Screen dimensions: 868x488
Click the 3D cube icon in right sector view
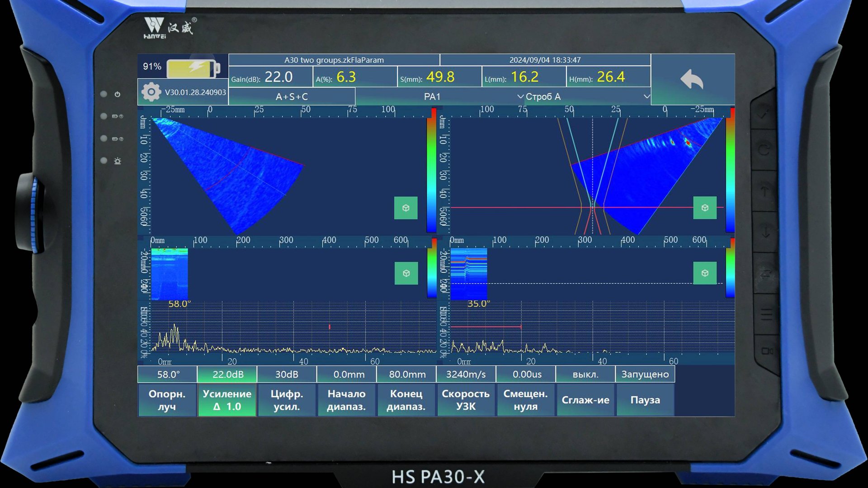704,208
